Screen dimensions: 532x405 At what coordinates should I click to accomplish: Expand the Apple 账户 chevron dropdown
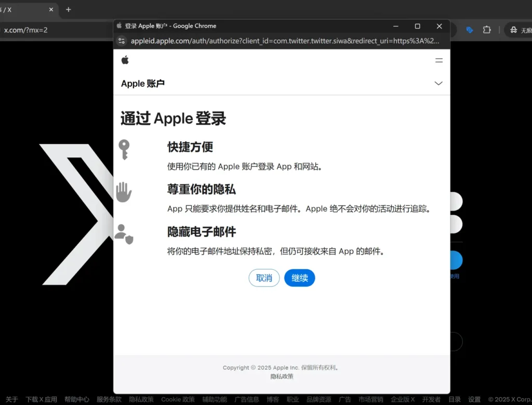click(x=438, y=83)
